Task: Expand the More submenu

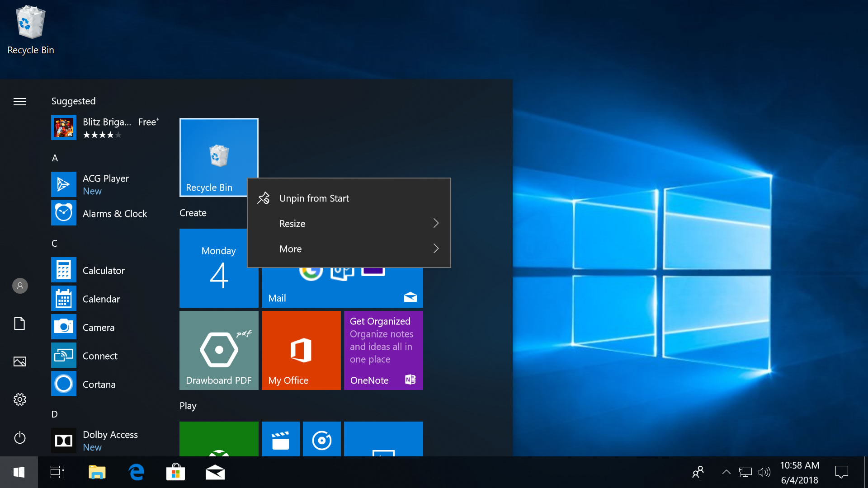Action: pos(291,249)
